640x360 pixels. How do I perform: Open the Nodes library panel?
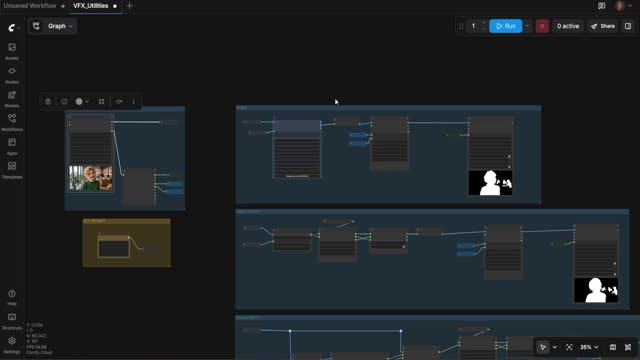[x=12, y=75]
